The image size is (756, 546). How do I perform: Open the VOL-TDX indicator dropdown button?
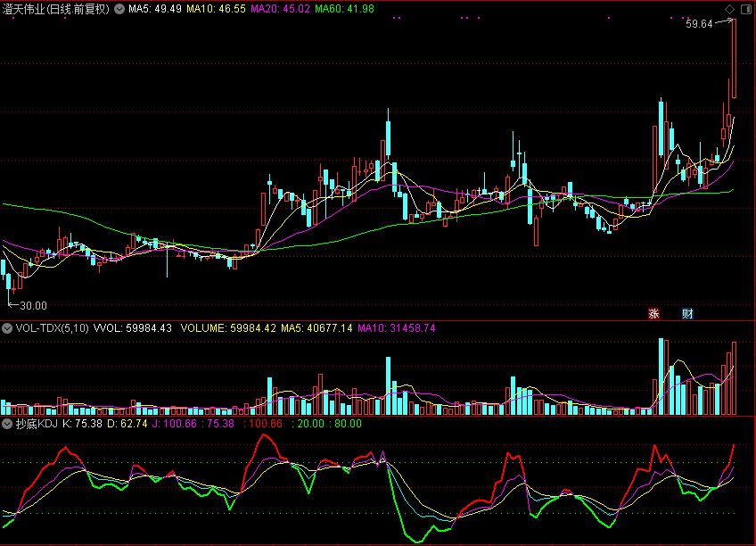pos(7,328)
